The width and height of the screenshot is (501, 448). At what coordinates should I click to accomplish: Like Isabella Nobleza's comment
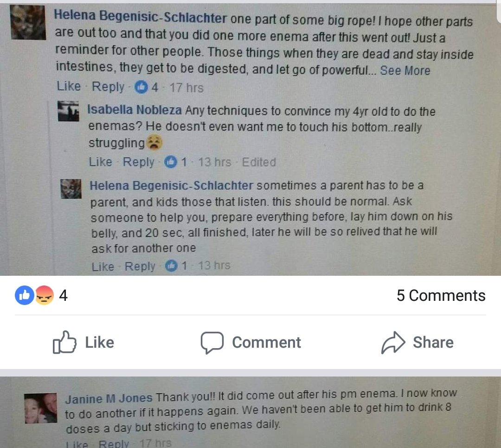101,162
